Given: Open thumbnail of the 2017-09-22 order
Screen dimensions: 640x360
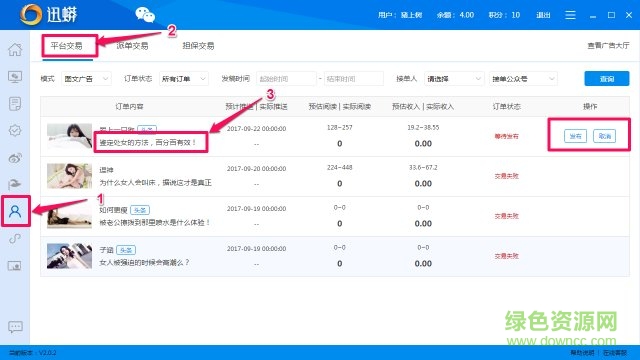Looking at the screenshot, I should [69, 136].
